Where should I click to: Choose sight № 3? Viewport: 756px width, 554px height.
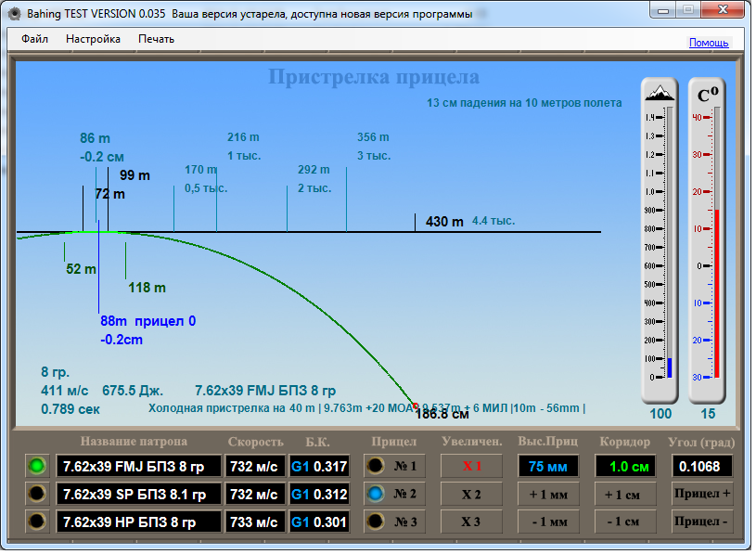pos(395,522)
